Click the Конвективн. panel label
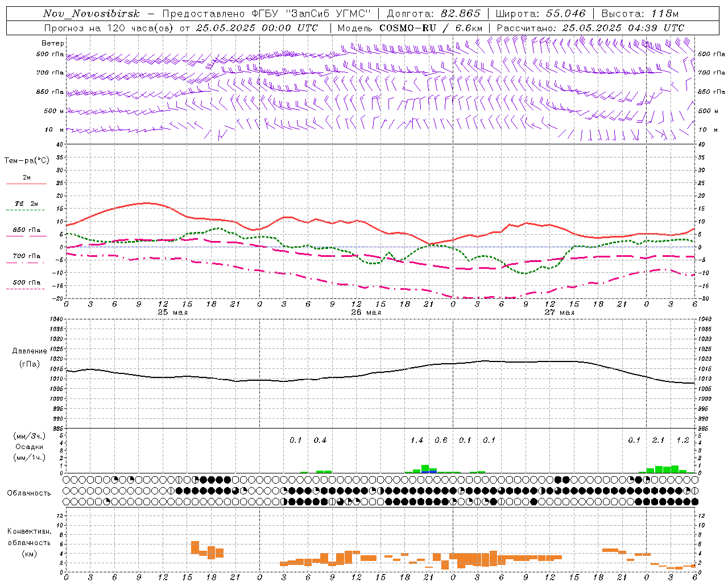Viewport: 728px width, 582px height. [x=30, y=531]
